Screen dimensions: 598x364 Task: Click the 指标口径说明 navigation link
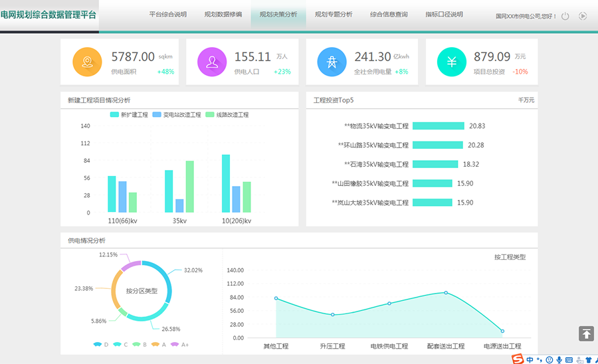(x=444, y=15)
